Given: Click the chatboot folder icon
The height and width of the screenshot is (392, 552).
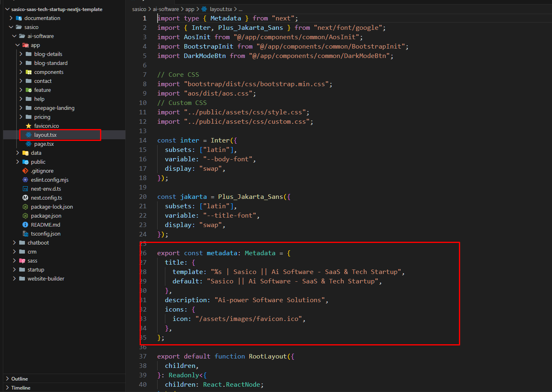Looking at the screenshot, I should click(22, 243).
